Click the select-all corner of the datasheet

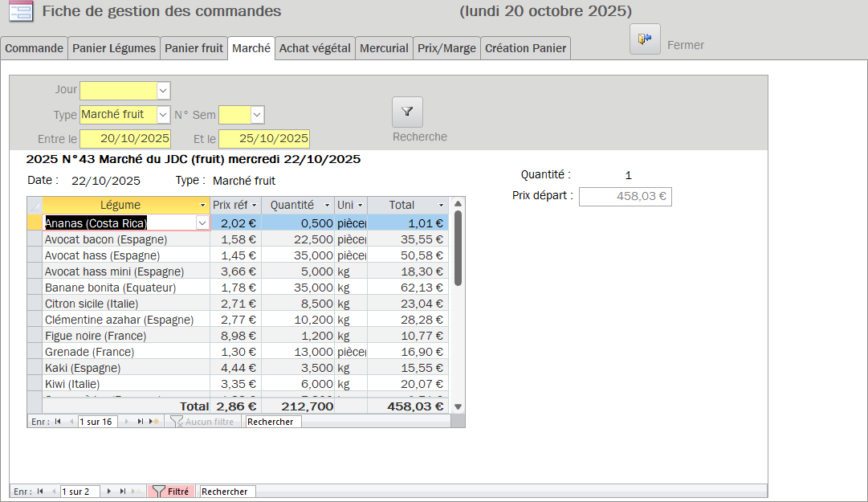coord(35,206)
